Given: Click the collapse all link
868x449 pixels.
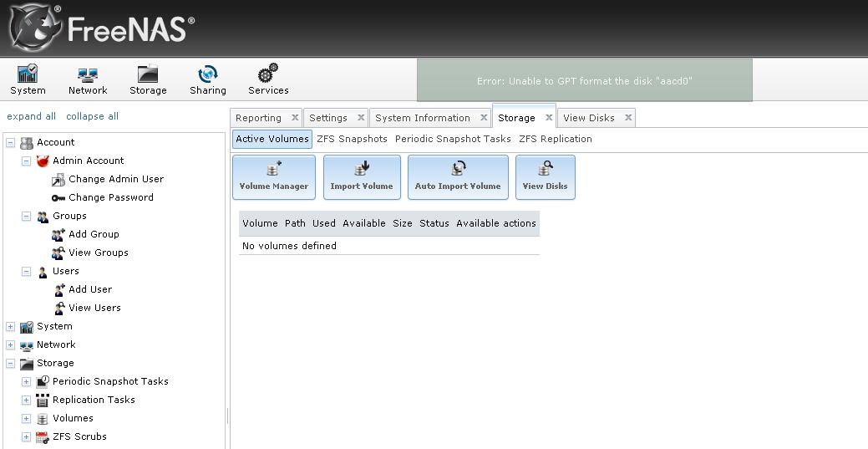Looking at the screenshot, I should [92, 116].
